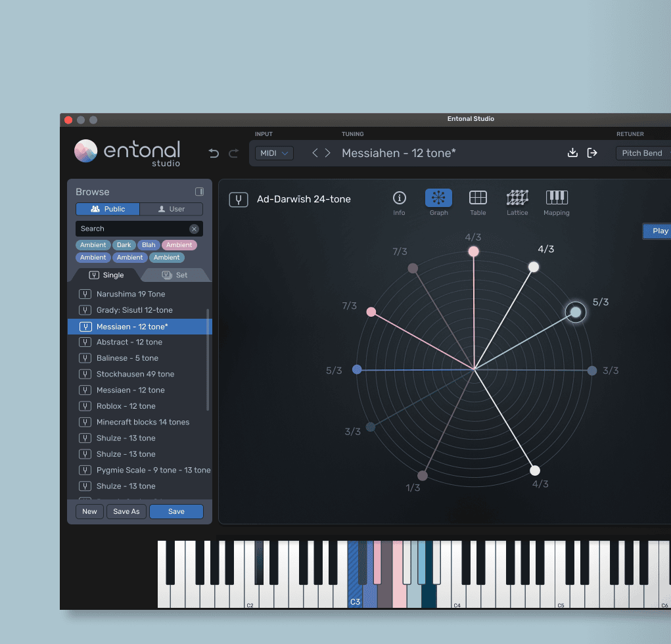Click the download/import tuning icon
Viewport: 671px width, 644px height.
572,152
